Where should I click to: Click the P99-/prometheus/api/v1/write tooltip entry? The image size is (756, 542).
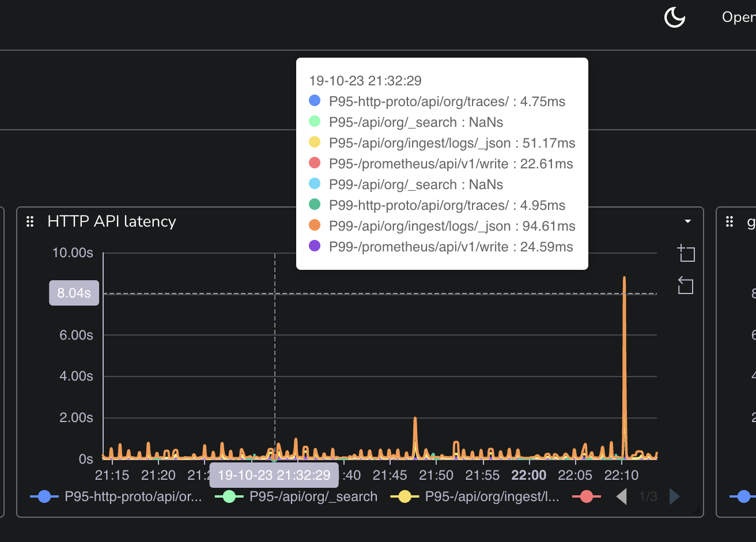452,246
